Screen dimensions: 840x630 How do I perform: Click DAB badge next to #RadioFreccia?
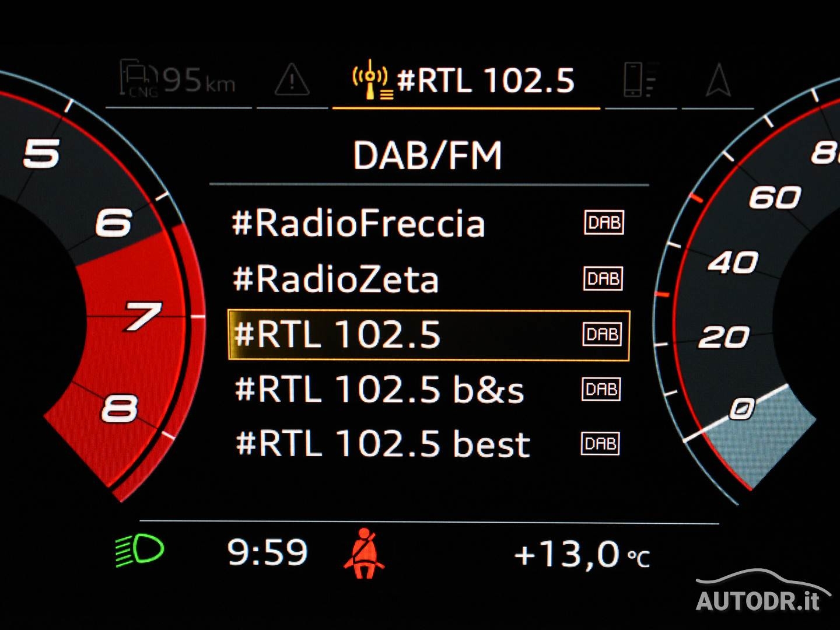604,223
